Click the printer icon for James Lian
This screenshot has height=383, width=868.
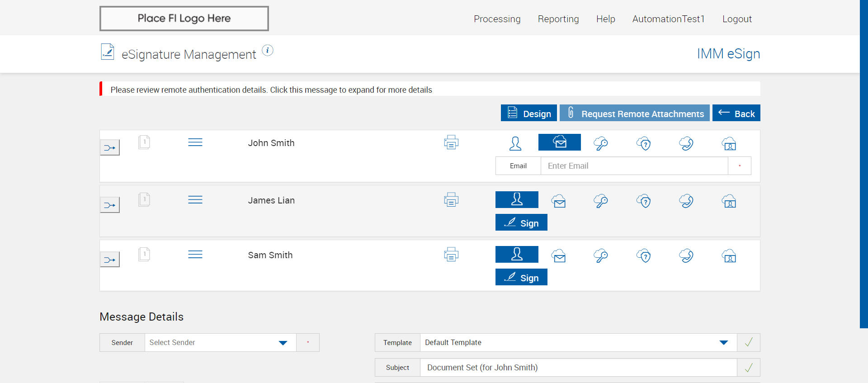tap(451, 200)
